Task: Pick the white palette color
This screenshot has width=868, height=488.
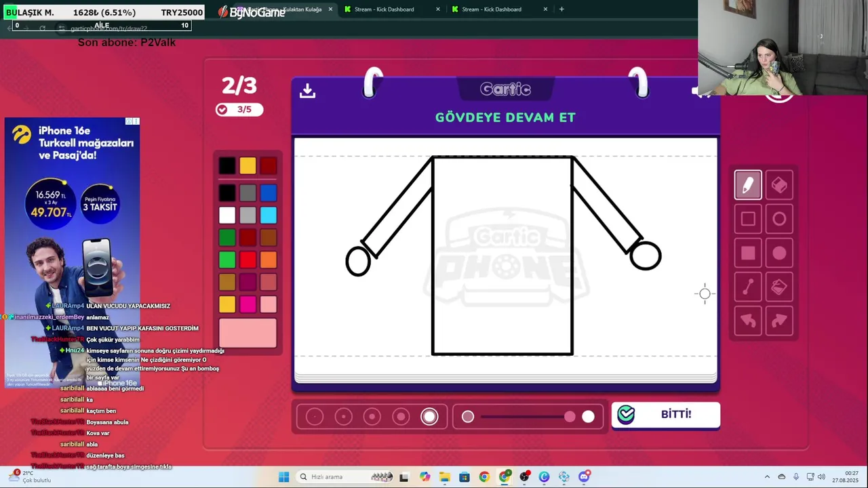Action: coord(227,216)
